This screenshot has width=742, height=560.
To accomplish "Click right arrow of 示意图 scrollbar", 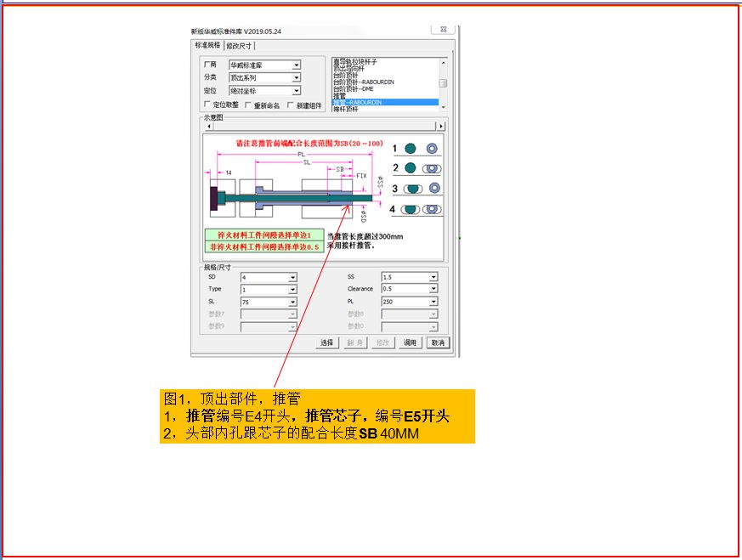I will click(x=440, y=127).
